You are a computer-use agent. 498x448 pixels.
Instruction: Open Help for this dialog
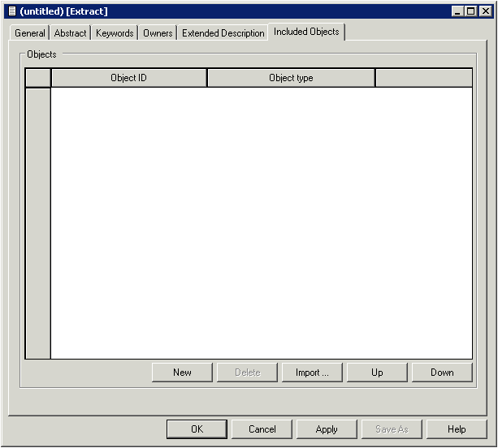click(x=457, y=429)
